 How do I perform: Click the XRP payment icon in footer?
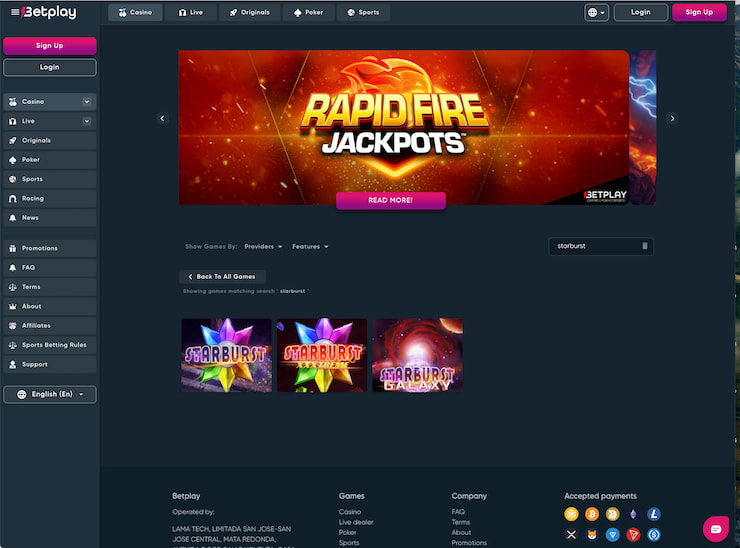(571, 535)
